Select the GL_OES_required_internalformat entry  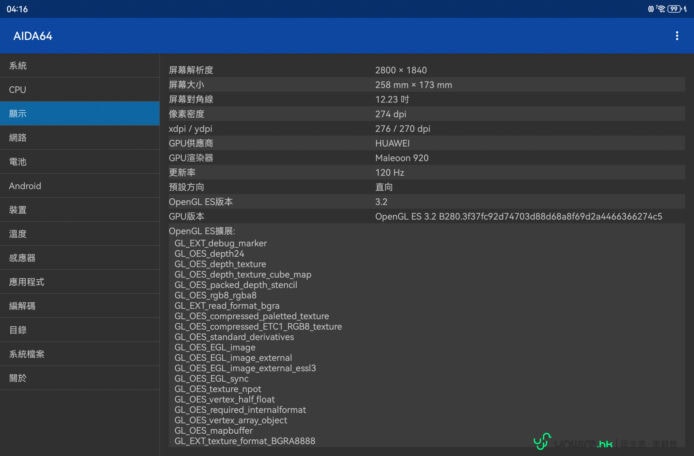[x=240, y=410]
